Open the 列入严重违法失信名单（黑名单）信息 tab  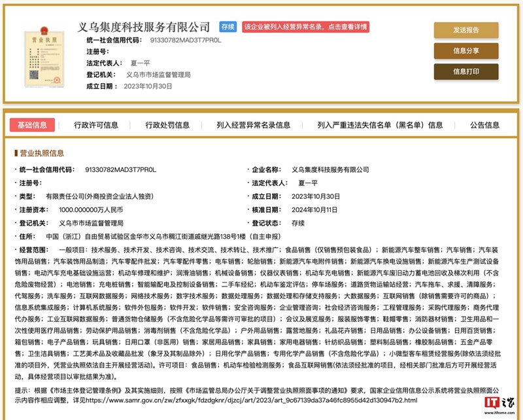click(380, 125)
